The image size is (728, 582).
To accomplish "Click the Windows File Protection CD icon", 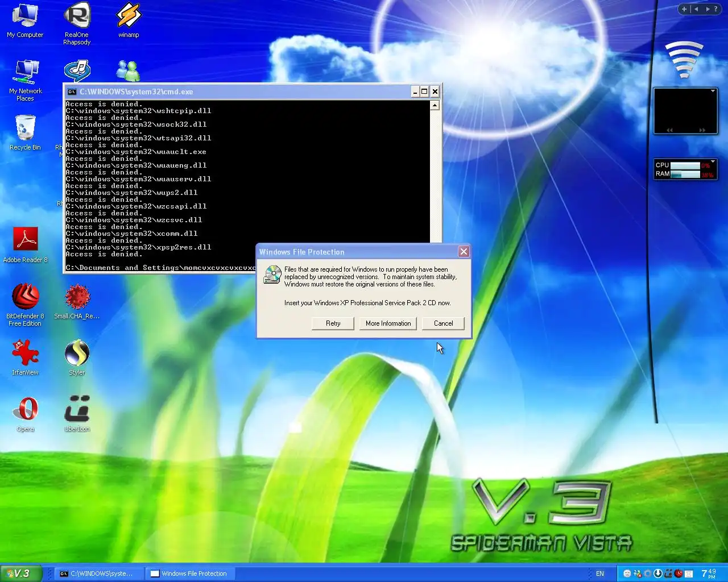I will [x=272, y=275].
